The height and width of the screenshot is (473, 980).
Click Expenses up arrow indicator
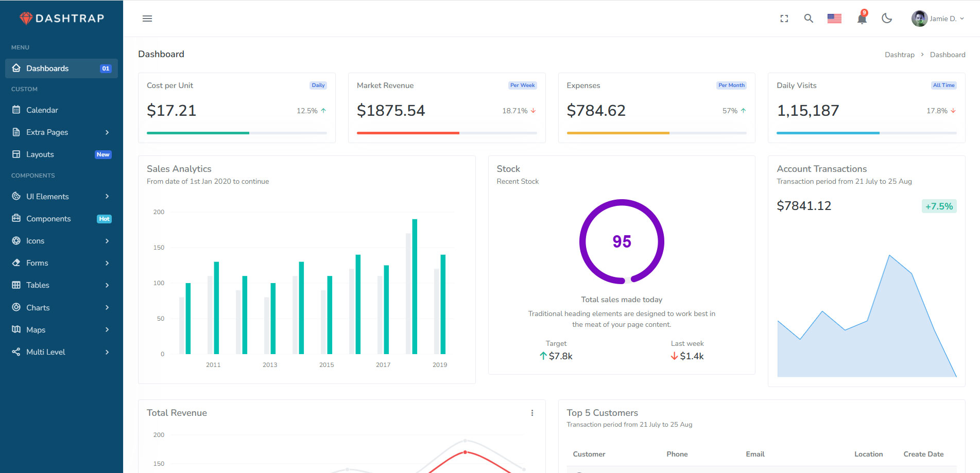coord(743,111)
